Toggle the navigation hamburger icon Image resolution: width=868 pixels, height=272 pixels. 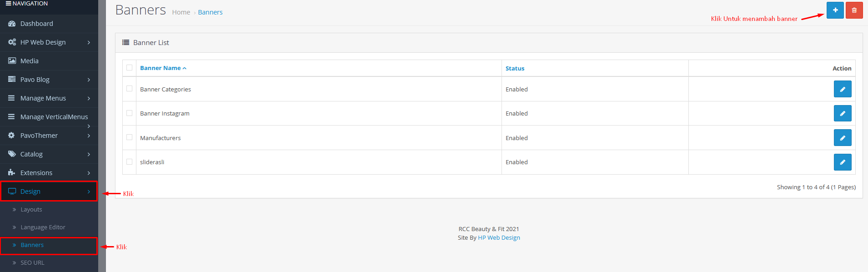click(x=8, y=4)
